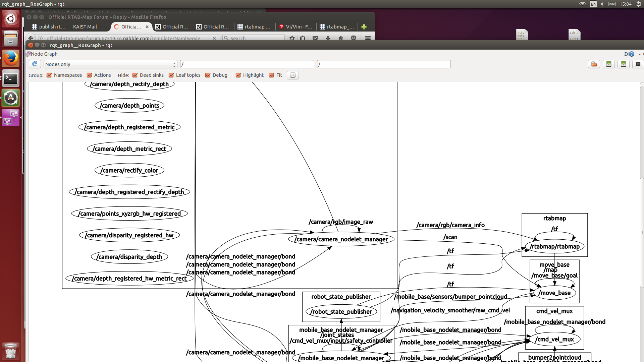Click the load DOT file folder icon
The height and width of the screenshot is (362, 644).
[x=594, y=64]
